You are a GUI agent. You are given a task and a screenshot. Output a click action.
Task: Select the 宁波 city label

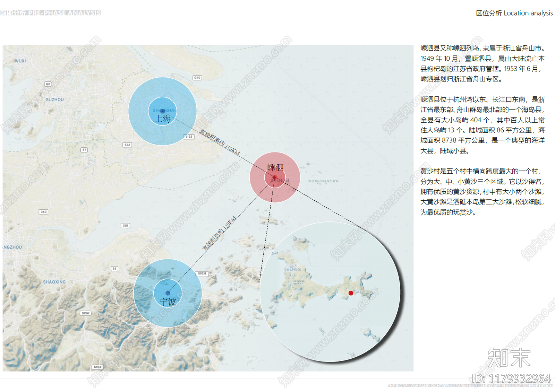tap(168, 302)
